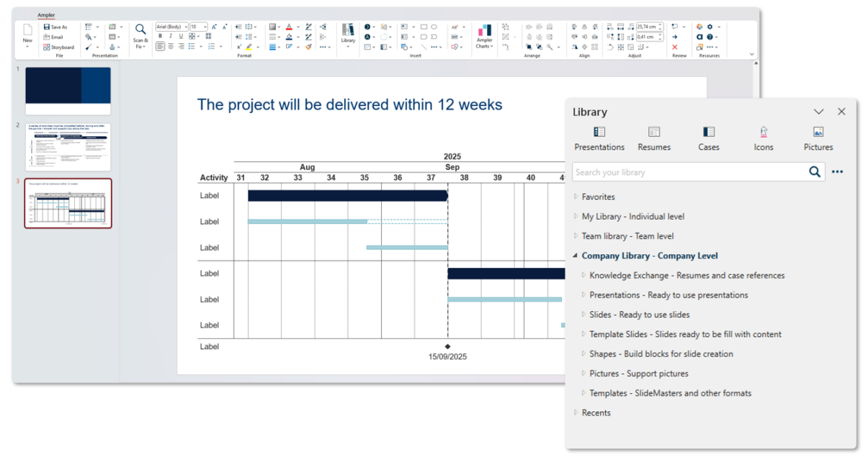Switch to the Ampler ribbon tab
The width and height of the screenshot is (868, 468).
click(46, 15)
